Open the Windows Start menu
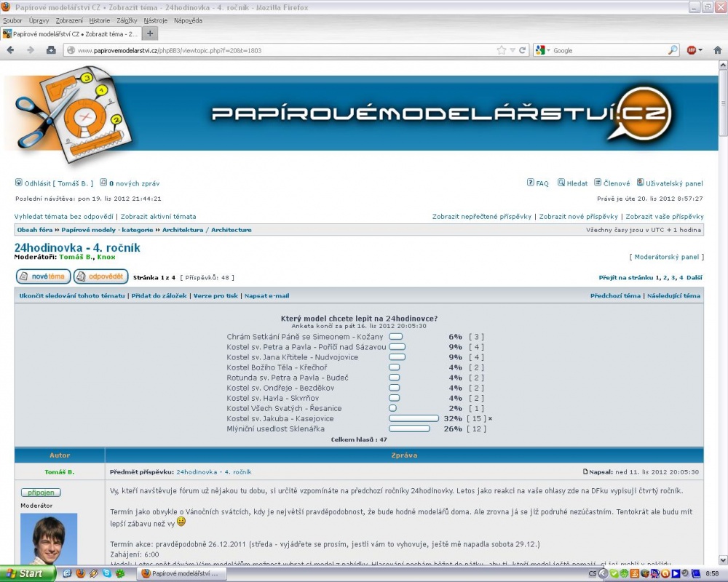Viewport: 728px width, 582px height. (x=28, y=574)
